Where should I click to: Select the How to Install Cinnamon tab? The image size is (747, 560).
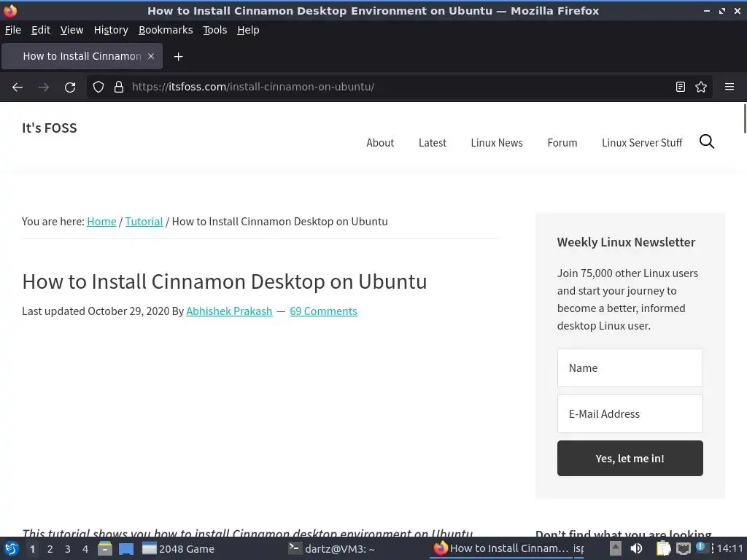click(x=82, y=56)
